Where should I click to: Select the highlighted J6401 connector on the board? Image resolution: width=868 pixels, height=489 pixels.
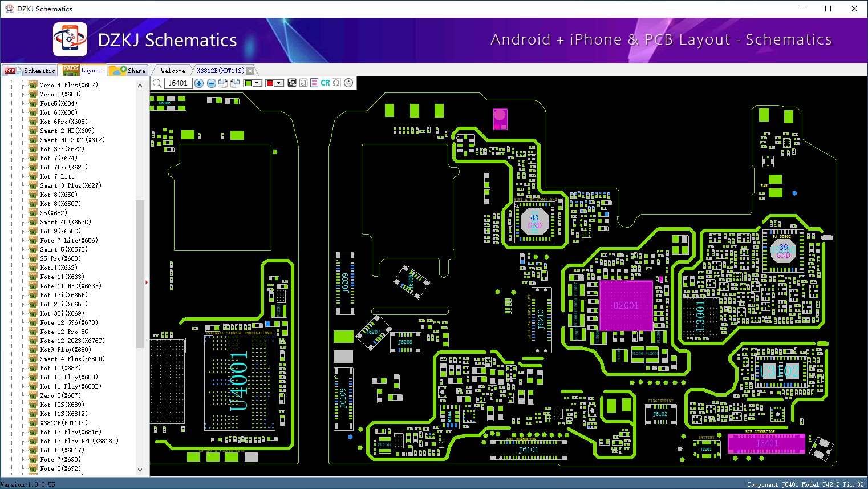pos(766,443)
